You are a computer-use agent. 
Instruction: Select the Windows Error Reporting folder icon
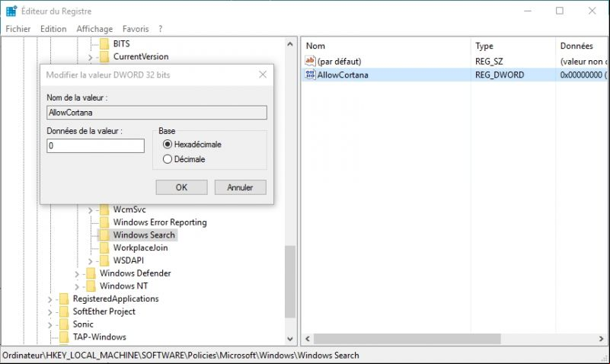tap(104, 222)
